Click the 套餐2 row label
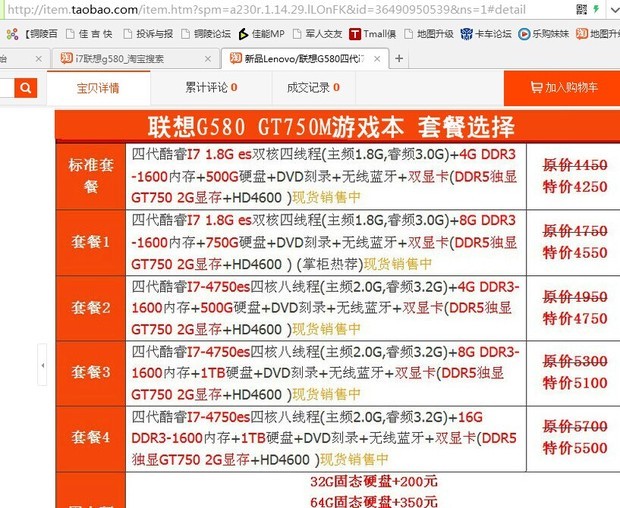The image size is (620, 508). click(x=91, y=308)
